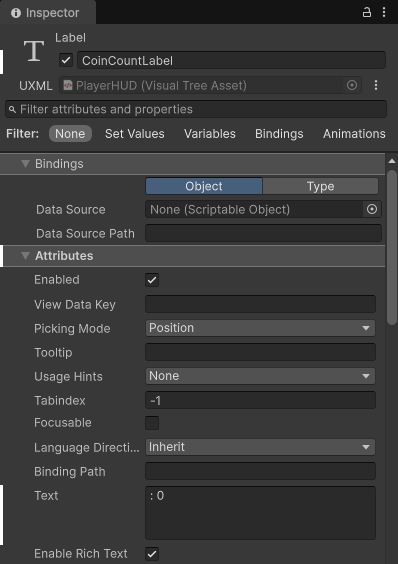398x564 pixels.
Task: Select the Animations filter
Action: point(354,134)
